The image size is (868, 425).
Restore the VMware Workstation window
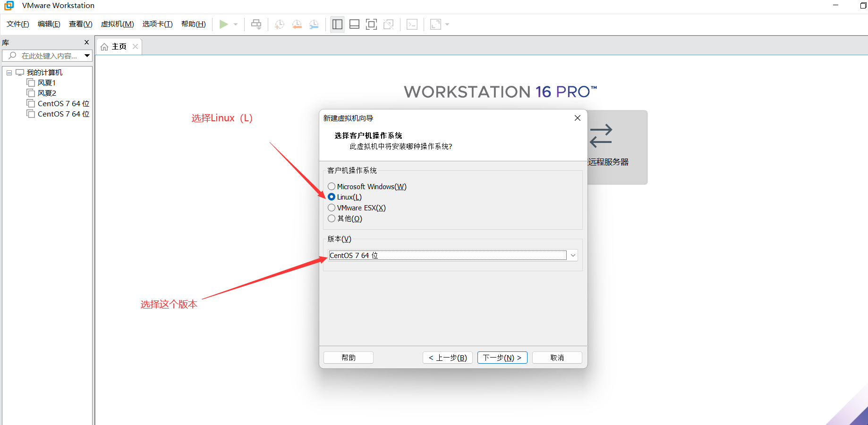point(863,6)
